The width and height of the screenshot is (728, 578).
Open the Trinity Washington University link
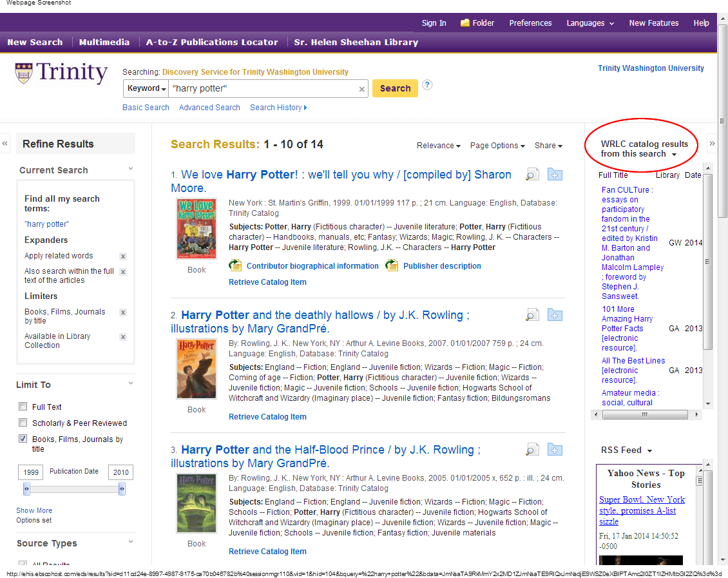point(651,68)
